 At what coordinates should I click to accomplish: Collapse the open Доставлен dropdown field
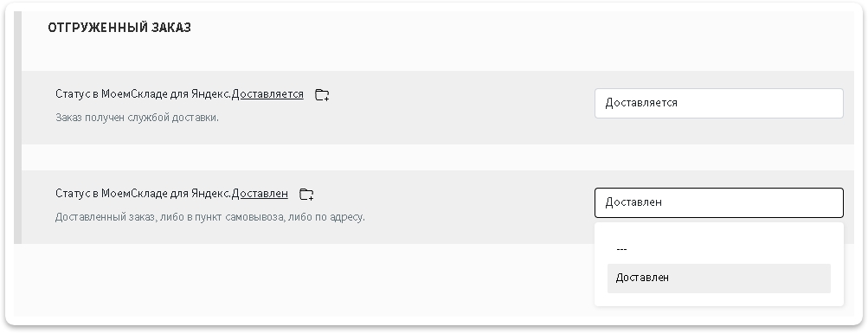(x=718, y=202)
